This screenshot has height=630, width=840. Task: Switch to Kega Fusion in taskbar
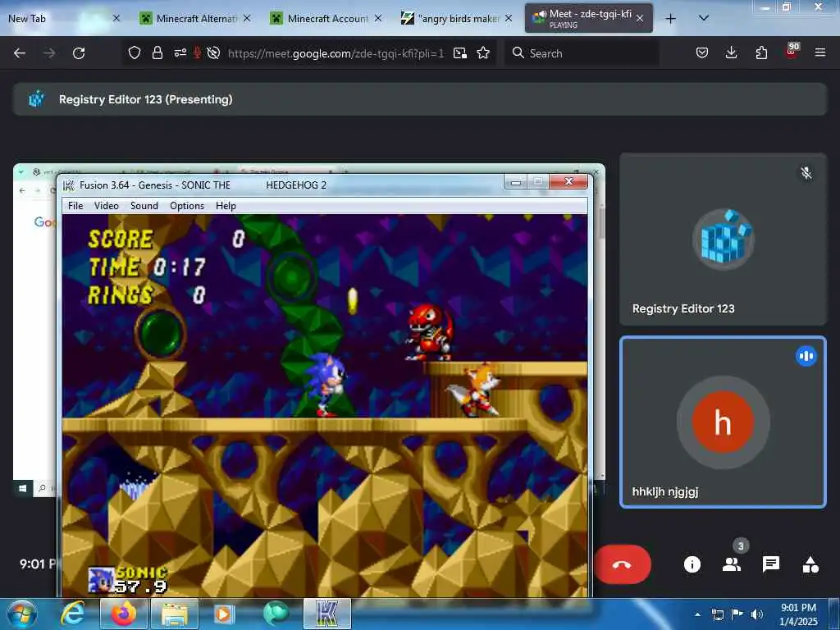tap(327, 614)
